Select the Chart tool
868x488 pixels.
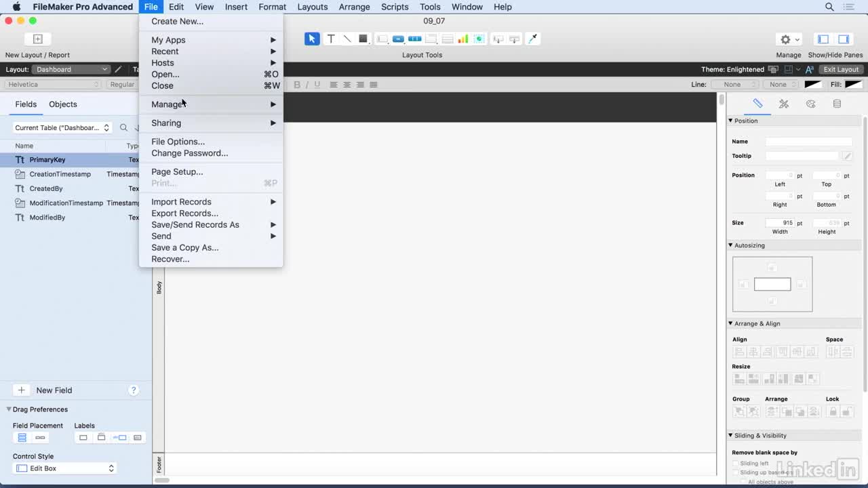(463, 39)
